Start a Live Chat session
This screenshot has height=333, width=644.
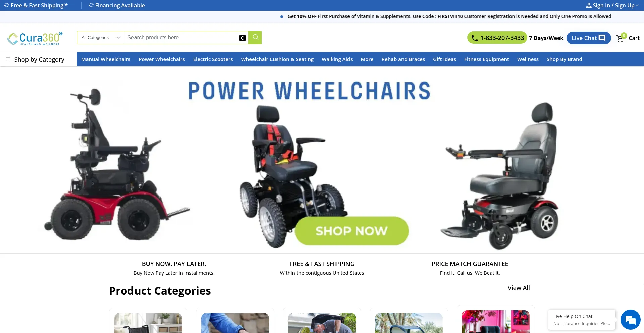pos(589,38)
